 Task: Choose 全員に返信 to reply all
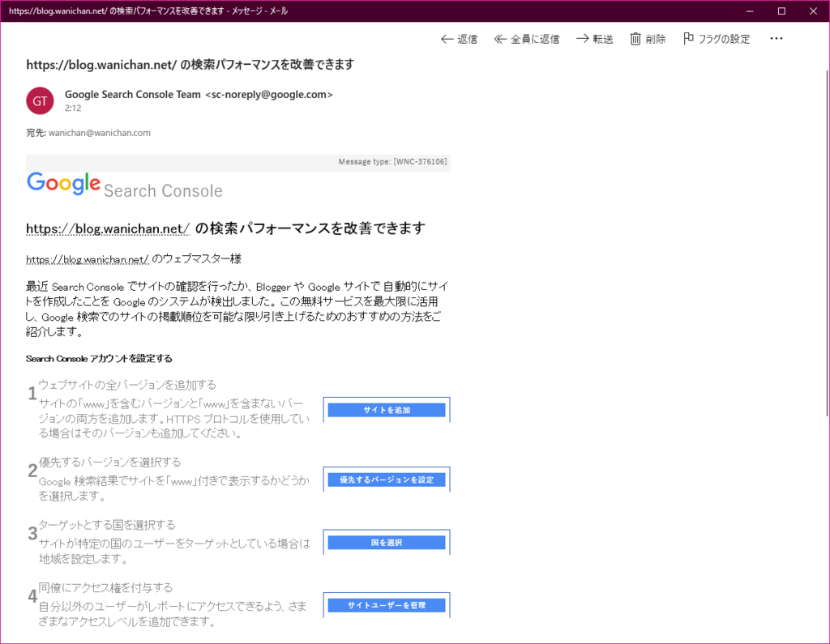point(527,39)
